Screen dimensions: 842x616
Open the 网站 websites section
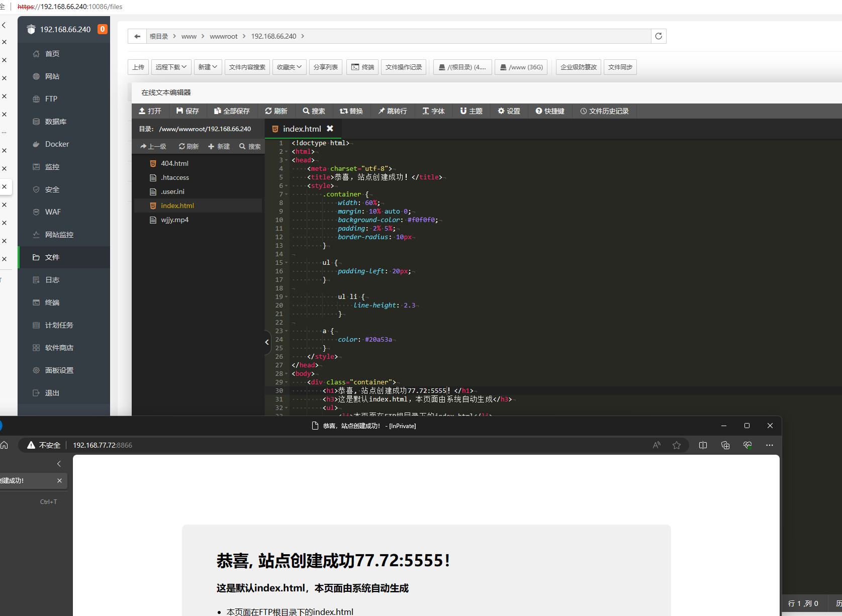[52, 76]
